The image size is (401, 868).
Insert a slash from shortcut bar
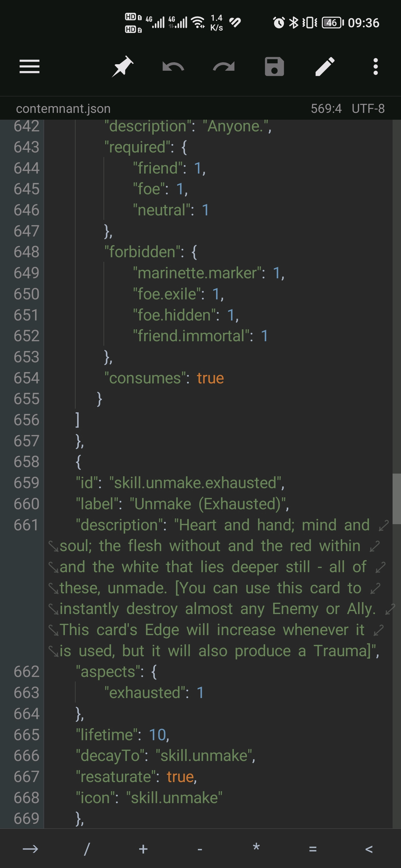point(87,849)
